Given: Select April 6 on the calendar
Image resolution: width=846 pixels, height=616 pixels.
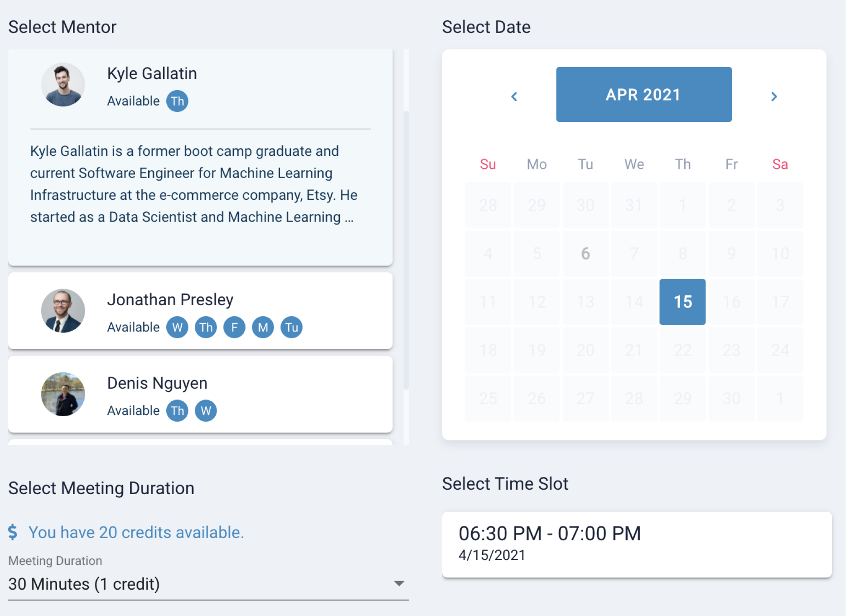Looking at the screenshot, I should coord(585,254).
